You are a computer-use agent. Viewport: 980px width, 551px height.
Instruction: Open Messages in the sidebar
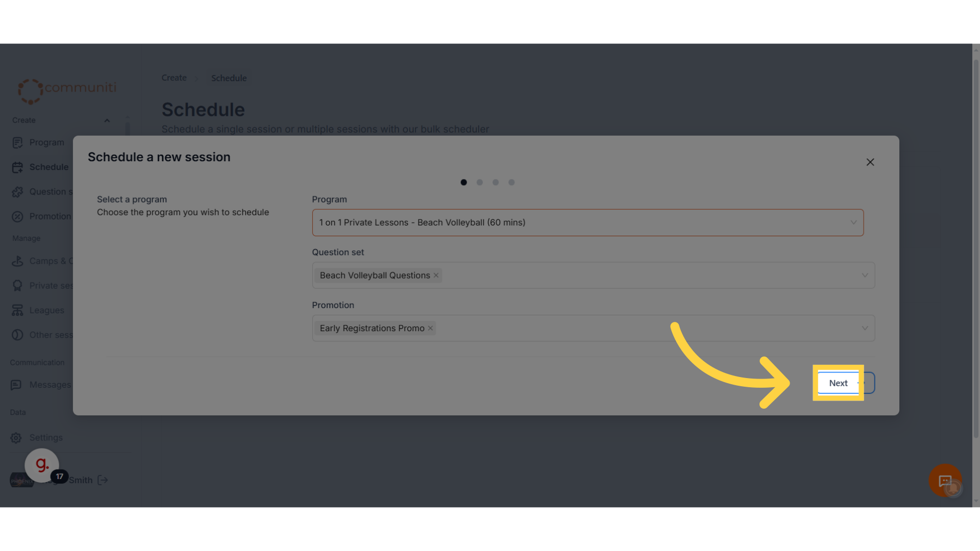point(50,385)
